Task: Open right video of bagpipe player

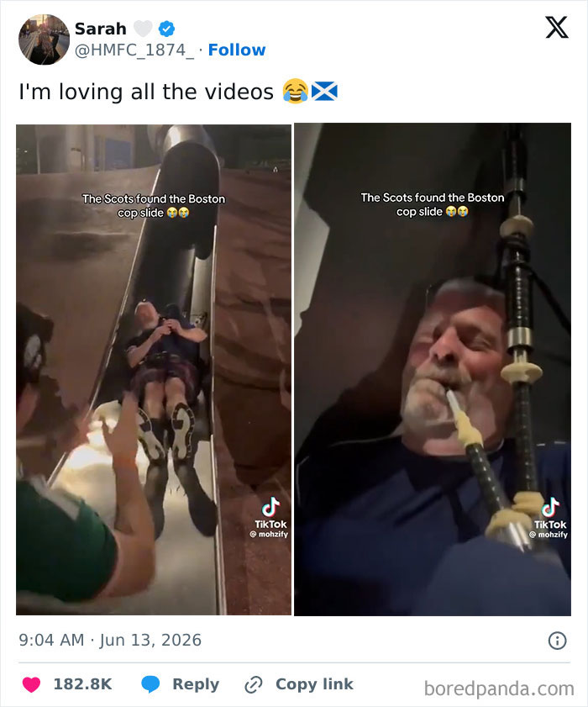Action: coord(433,370)
